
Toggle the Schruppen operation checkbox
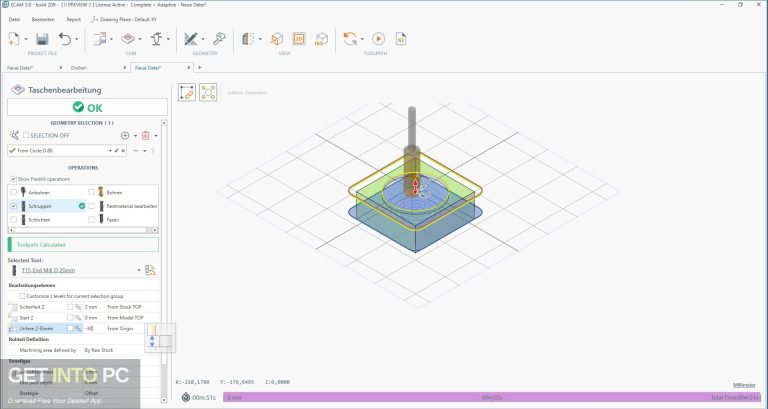pos(14,205)
